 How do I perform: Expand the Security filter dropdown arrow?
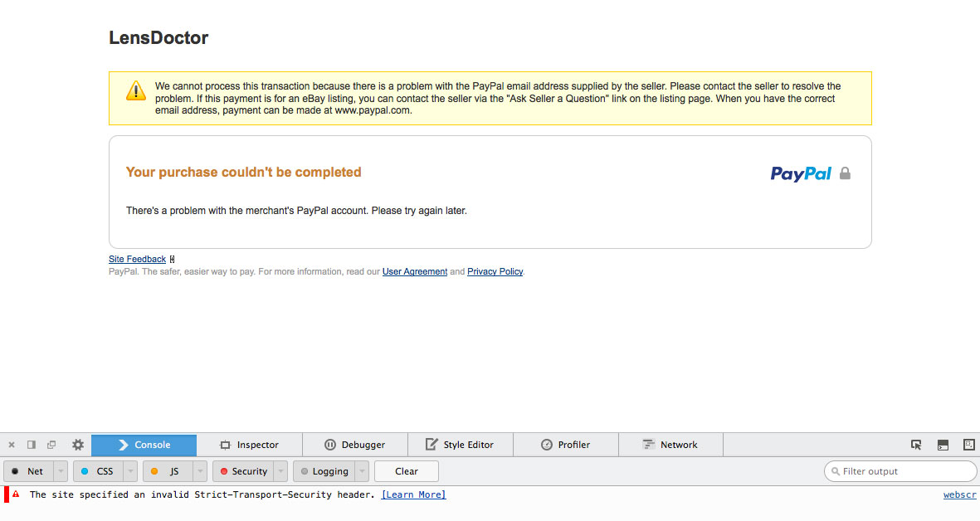tap(280, 471)
